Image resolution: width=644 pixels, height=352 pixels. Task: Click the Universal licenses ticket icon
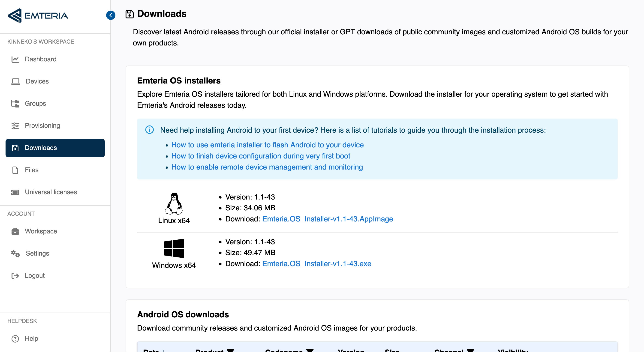click(15, 192)
